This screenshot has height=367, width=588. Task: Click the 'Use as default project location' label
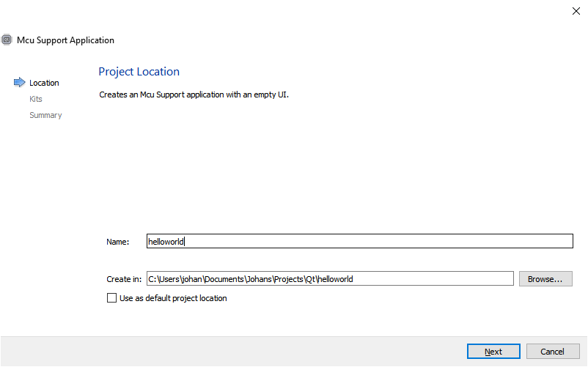[173, 298]
